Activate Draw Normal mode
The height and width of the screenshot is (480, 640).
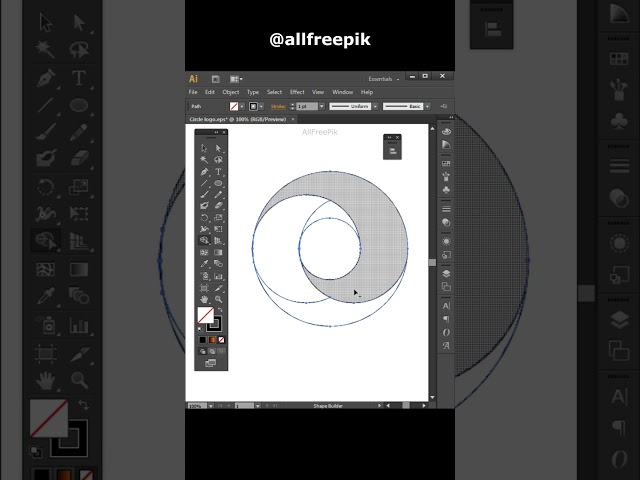[x=202, y=351]
